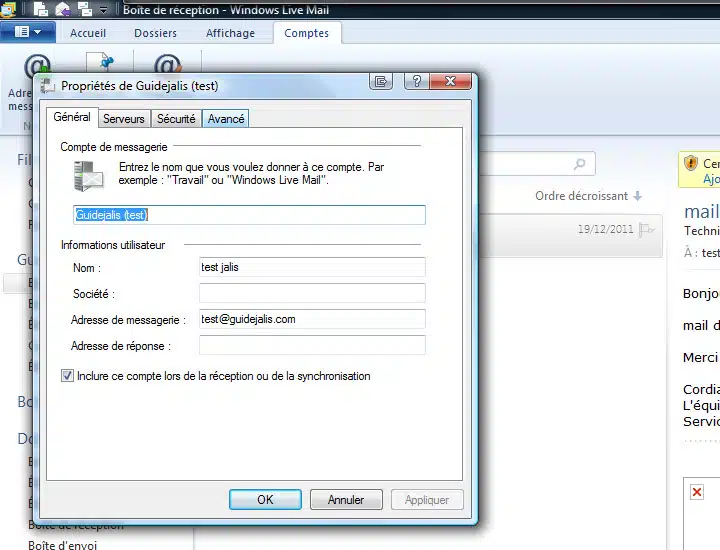Switch to the Serveurs tab

point(124,119)
